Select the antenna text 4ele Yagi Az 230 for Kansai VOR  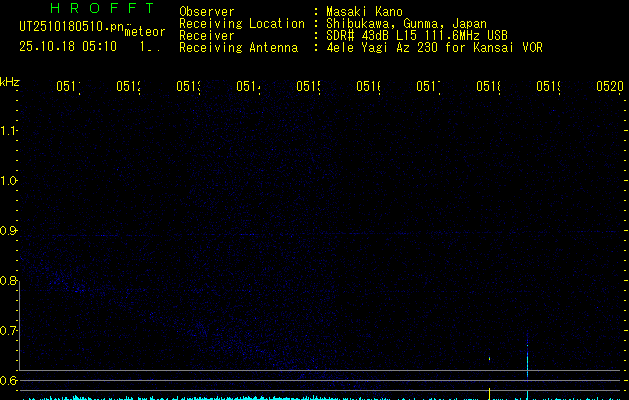pyautogui.click(x=434, y=48)
